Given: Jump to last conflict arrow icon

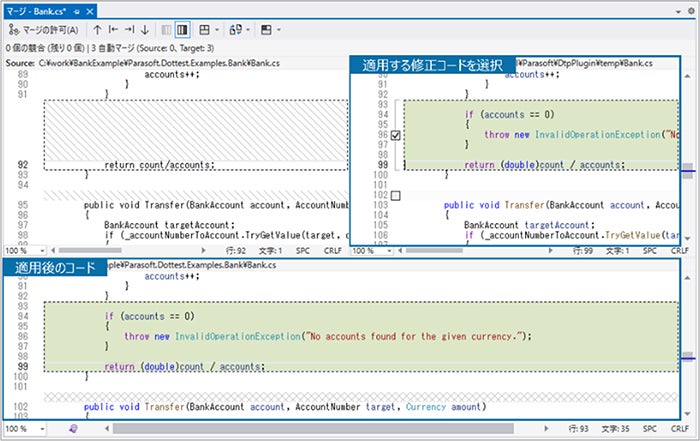Looking at the screenshot, I should 129,31.
